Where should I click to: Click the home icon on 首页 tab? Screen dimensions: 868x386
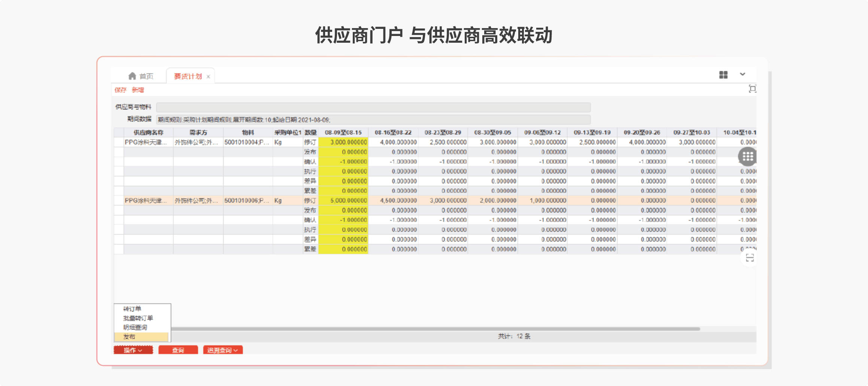coord(132,76)
